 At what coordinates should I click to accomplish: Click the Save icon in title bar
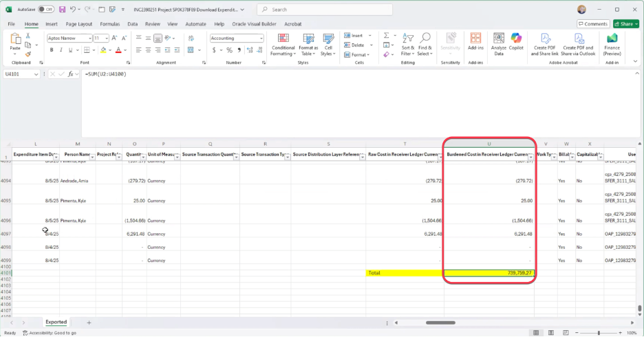(x=63, y=10)
